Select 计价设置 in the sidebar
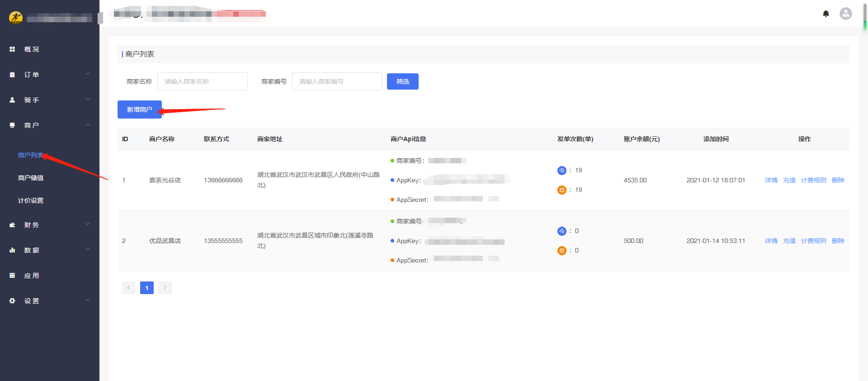This screenshot has height=381, width=868. (31, 200)
